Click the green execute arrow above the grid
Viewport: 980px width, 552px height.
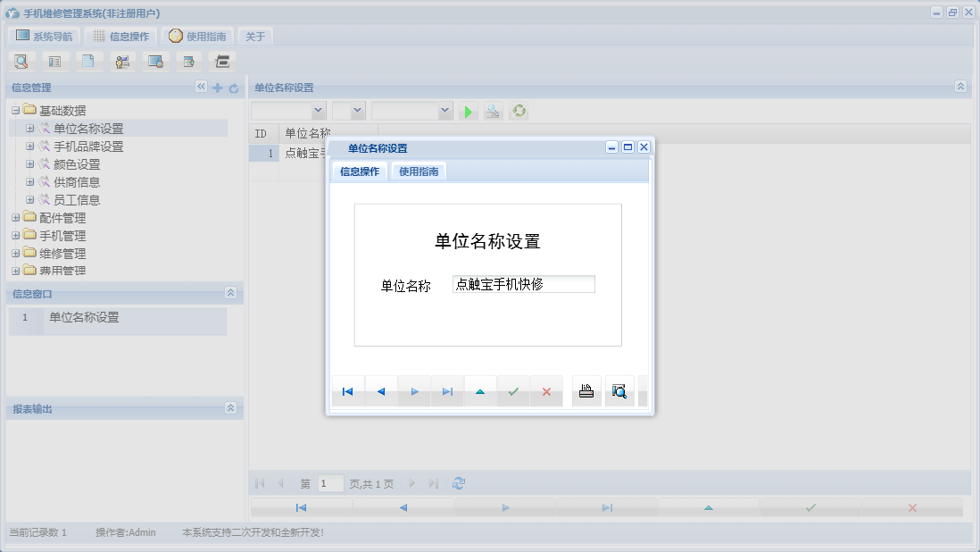468,111
